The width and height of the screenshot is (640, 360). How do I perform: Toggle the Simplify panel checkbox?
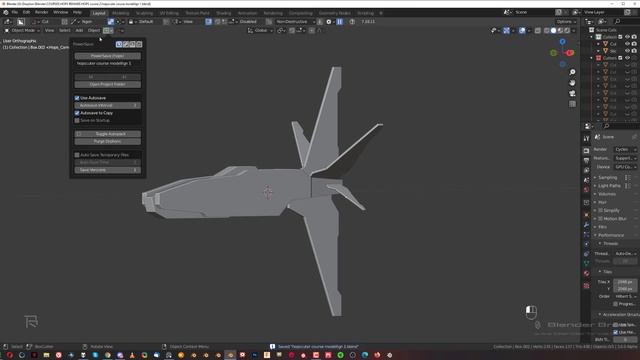pyautogui.click(x=600, y=211)
